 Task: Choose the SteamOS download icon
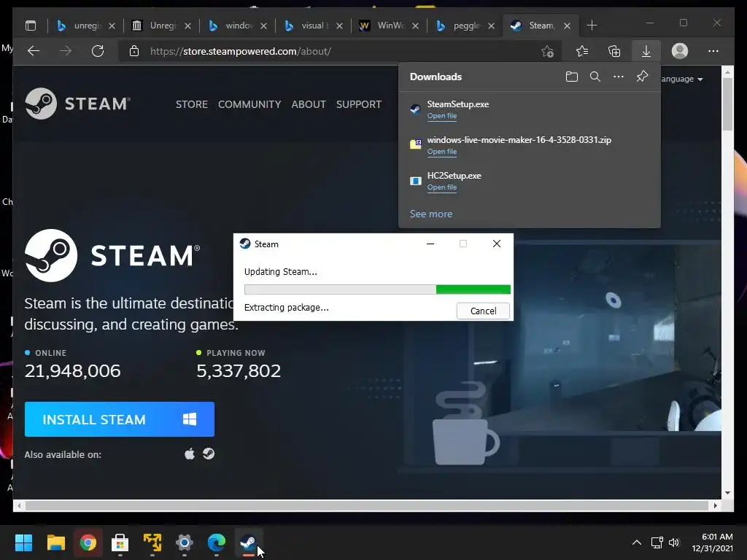point(209,454)
